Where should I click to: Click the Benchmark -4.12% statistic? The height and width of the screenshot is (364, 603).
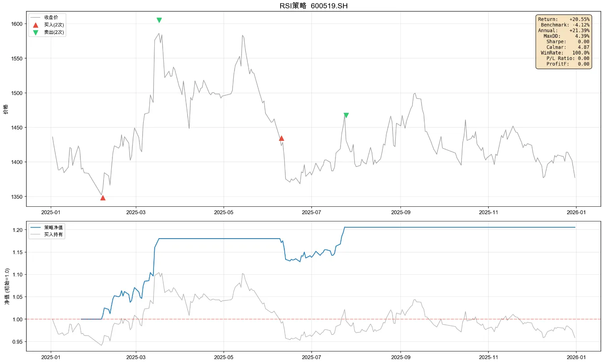pyautogui.click(x=564, y=25)
